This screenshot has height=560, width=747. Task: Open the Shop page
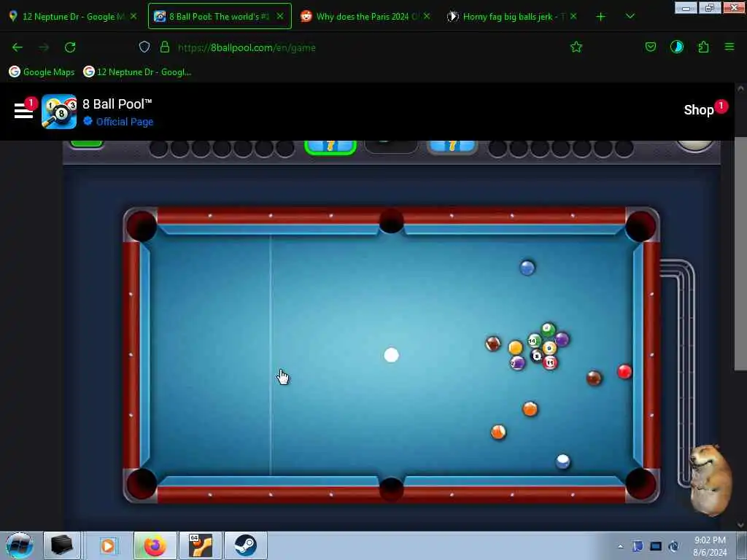click(698, 110)
